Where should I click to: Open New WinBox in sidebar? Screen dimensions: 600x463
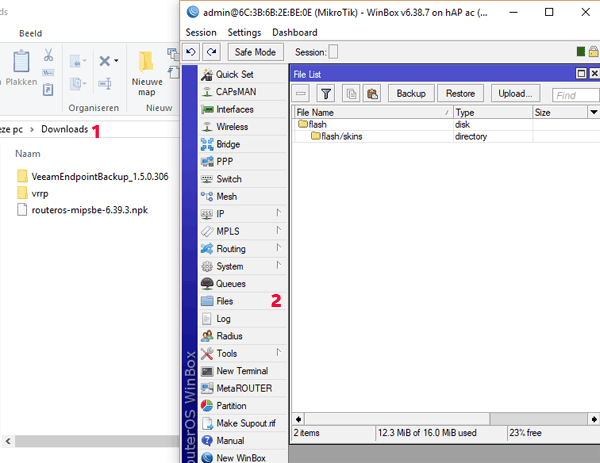243,458
